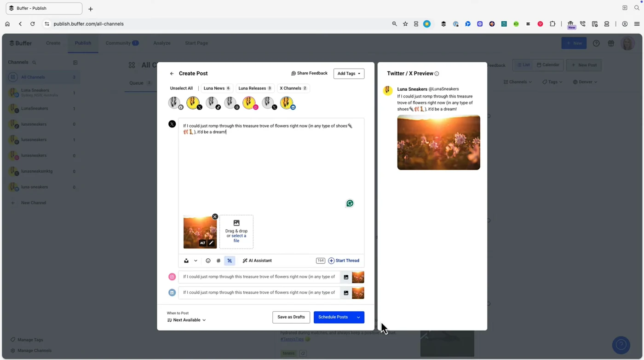Viewport: 644px width, 360px height.
Task: Click Save as Drafts
Action: [291, 317]
